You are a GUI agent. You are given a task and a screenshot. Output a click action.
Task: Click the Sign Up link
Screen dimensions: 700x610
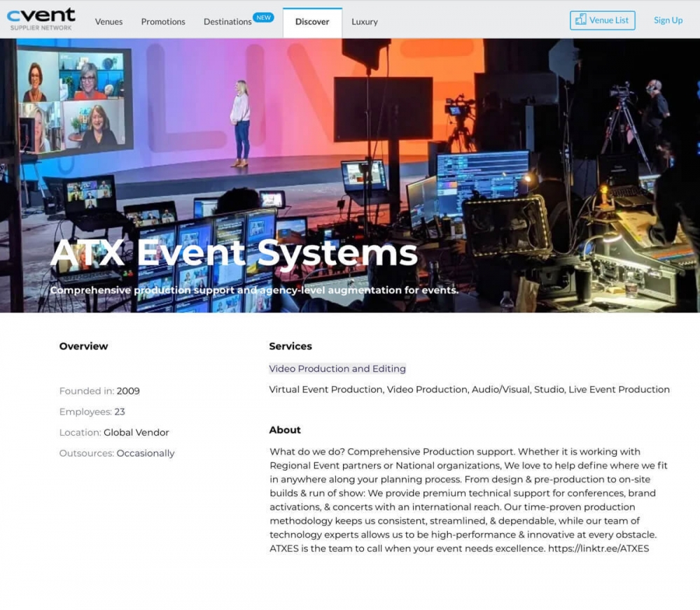tap(668, 20)
